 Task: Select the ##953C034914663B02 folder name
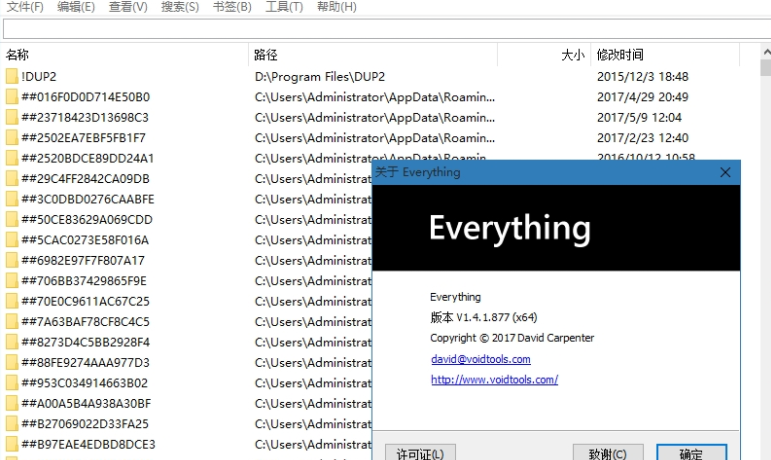coord(85,383)
